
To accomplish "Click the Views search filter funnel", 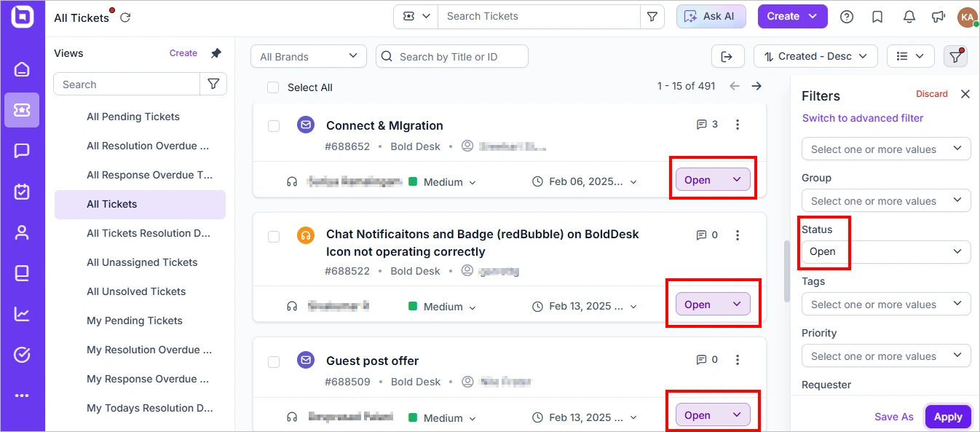I will tap(213, 85).
